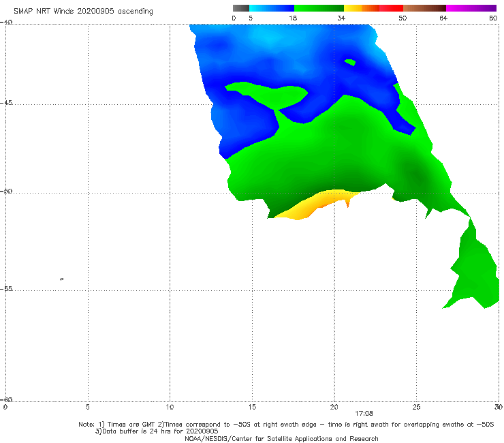Click the color bar label '50'

[x=403, y=18]
